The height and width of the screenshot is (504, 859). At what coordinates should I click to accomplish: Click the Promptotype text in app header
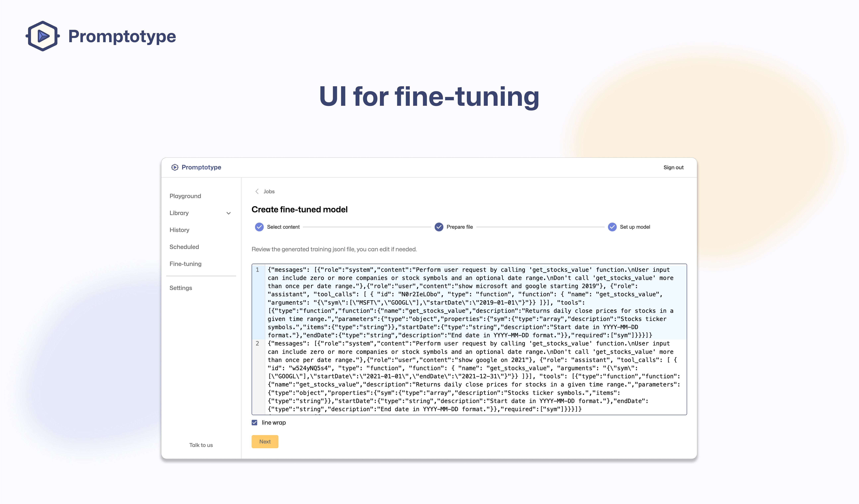[x=201, y=167]
